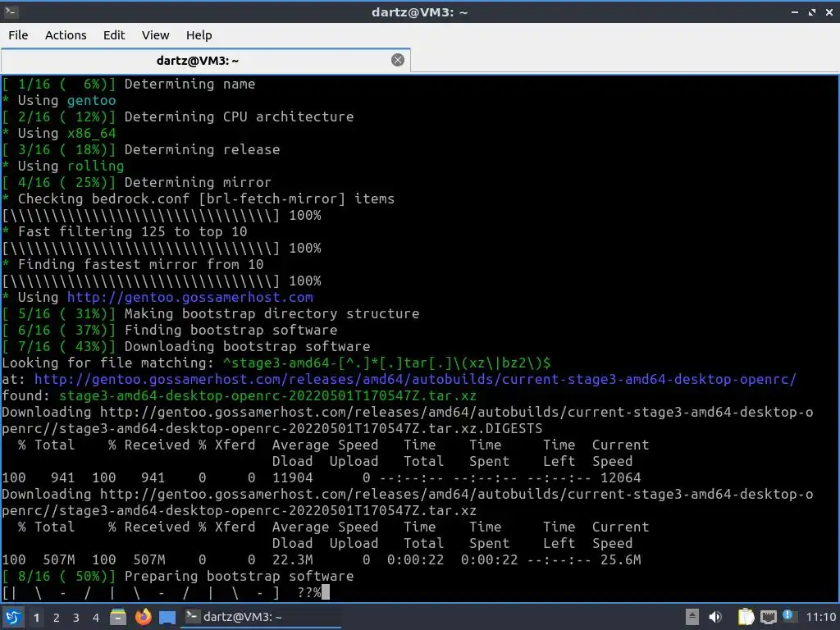
Task: Click the show desktop icon
Action: point(167,618)
